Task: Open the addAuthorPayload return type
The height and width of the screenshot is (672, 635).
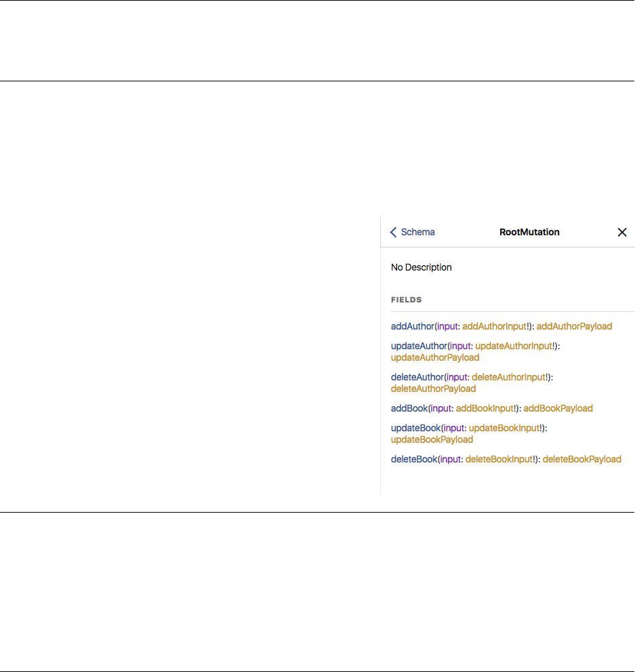Action: click(x=574, y=326)
